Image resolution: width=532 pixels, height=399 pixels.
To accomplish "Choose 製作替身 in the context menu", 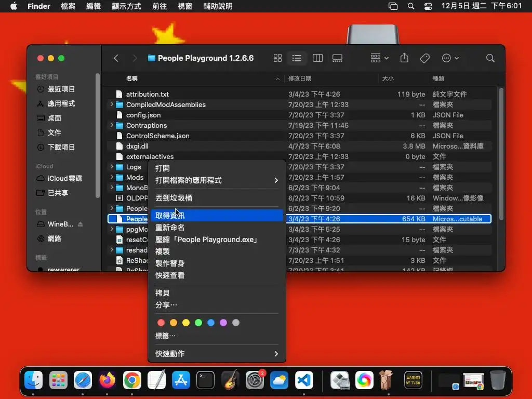I will tap(217, 263).
